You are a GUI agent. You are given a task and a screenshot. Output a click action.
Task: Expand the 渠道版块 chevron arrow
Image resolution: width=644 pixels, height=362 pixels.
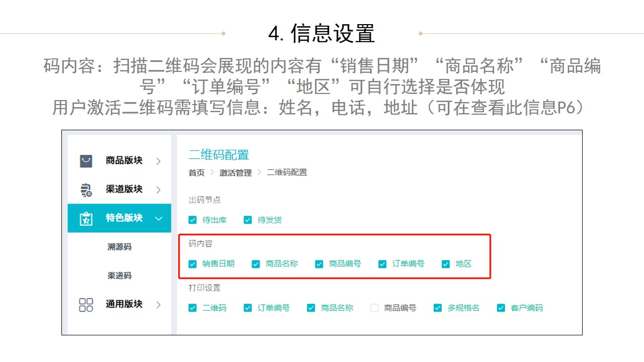158,190
